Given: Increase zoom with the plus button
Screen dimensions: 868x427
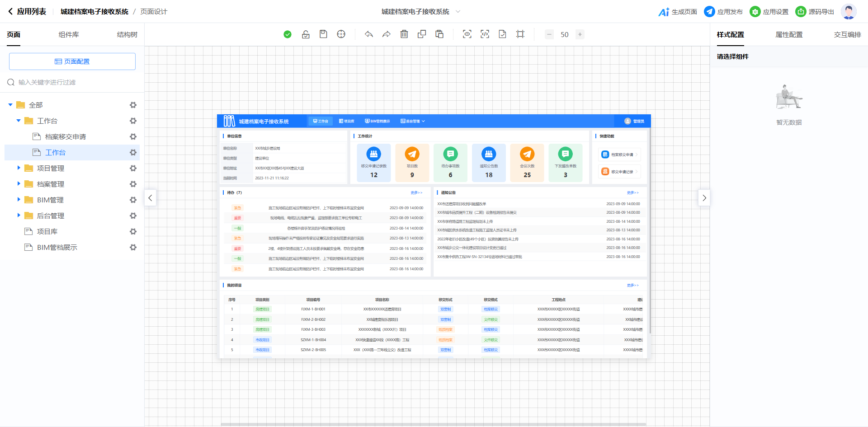Looking at the screenshot, I should [580, 34].
